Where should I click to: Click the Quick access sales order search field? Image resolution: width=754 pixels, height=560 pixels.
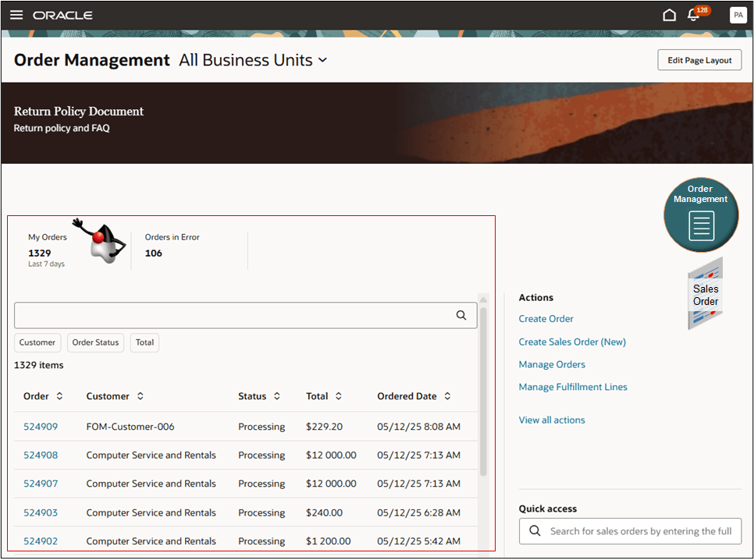pos(630,530)
